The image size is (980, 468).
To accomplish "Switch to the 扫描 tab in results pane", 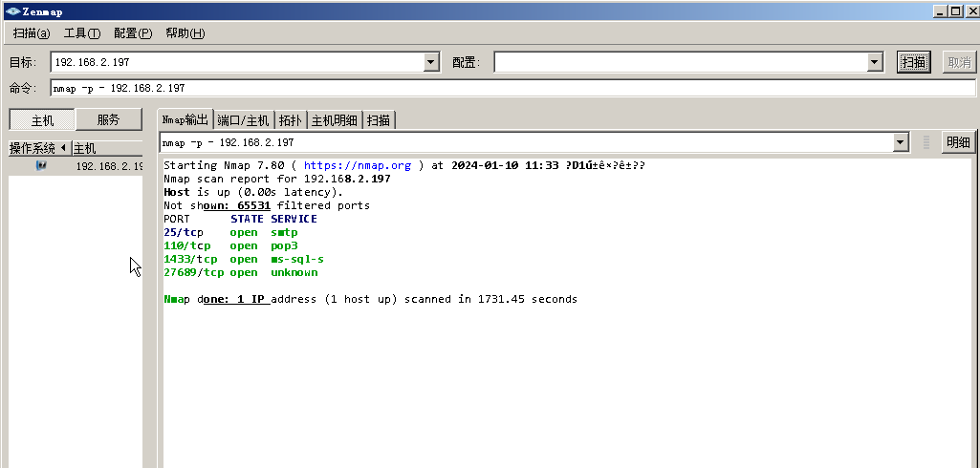I will pos(379,120).
